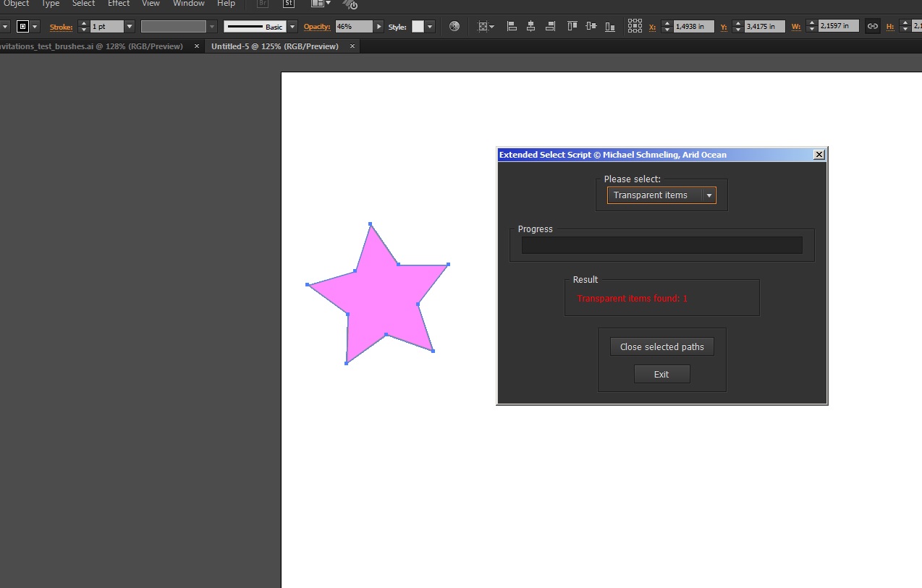Click the reference point grid icon
The height and width of the screenshot is (588, 922).
pyautogui.click(x=635, y=27)
